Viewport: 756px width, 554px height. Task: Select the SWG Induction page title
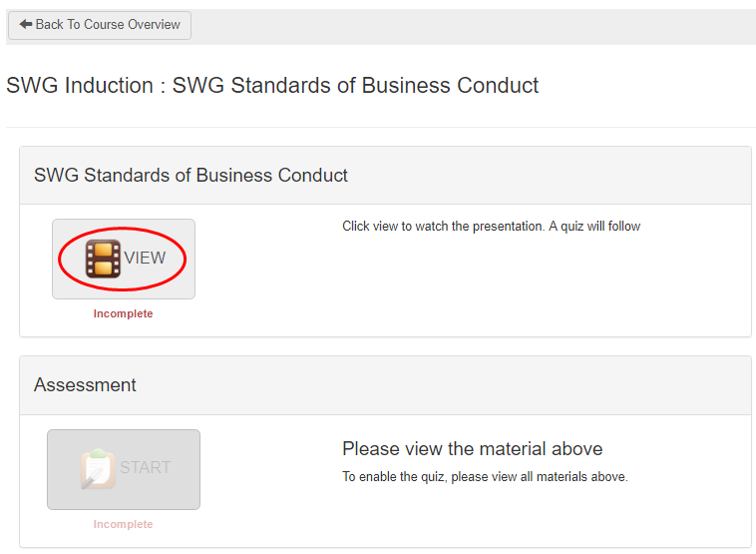(272, 86)
